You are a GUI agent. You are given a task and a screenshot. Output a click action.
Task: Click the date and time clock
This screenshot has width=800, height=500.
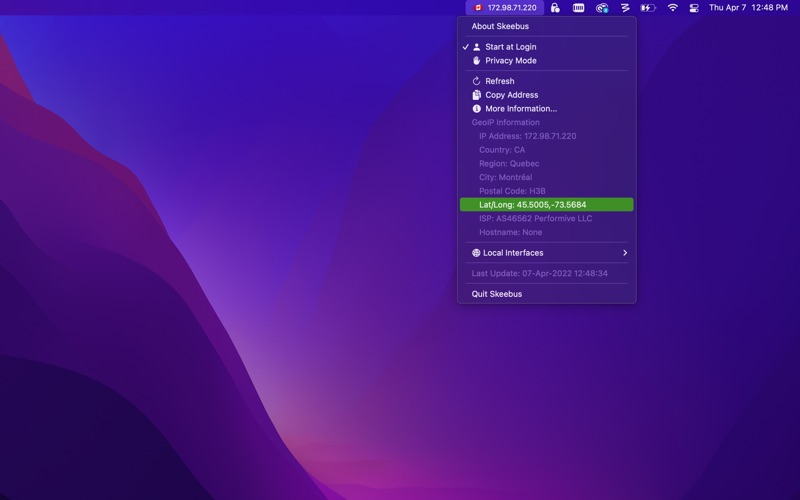[748, 8]
